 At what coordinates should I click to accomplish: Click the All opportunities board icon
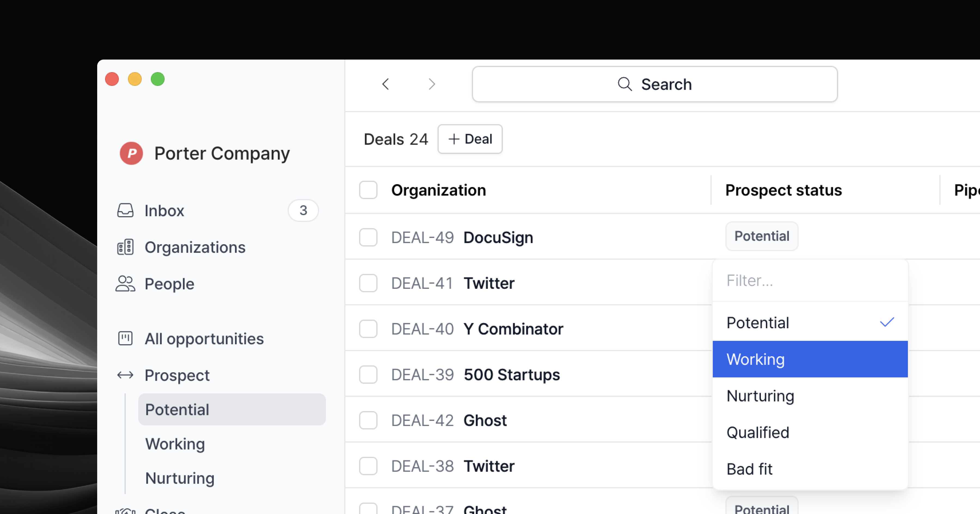tap(125, 338)
